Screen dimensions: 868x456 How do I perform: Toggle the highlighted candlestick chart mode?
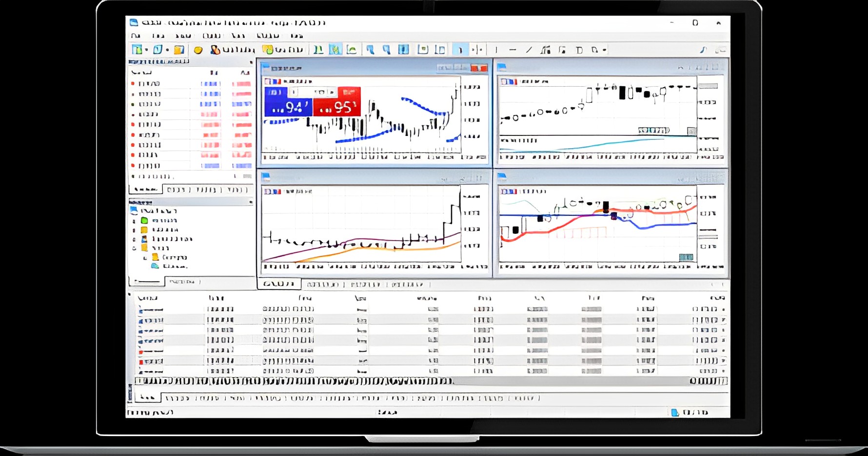click(335, 50)
